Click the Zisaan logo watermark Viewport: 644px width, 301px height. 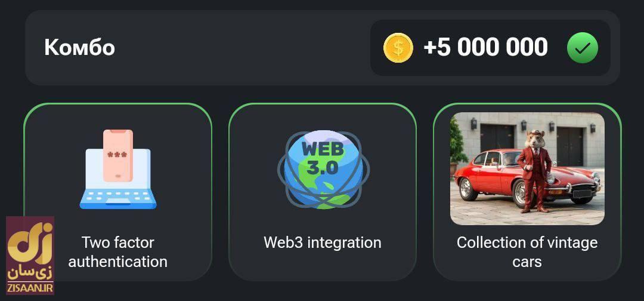[30, 256]
